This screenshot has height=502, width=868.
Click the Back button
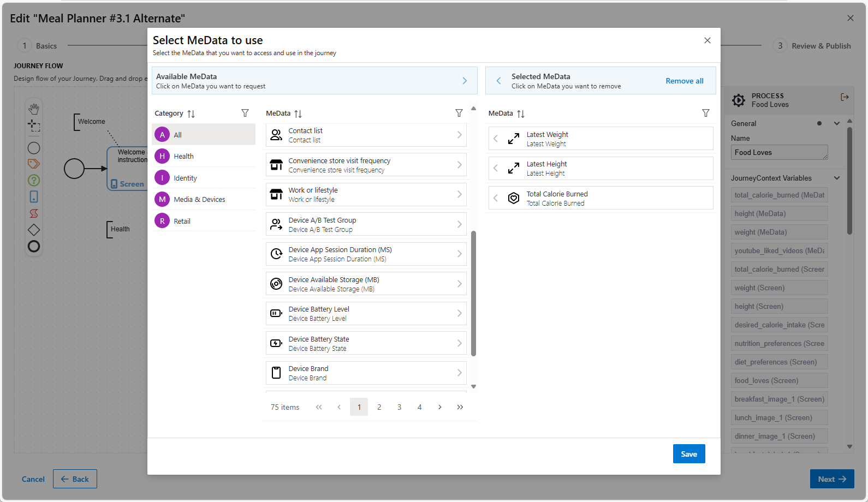(x=75, y=479)
